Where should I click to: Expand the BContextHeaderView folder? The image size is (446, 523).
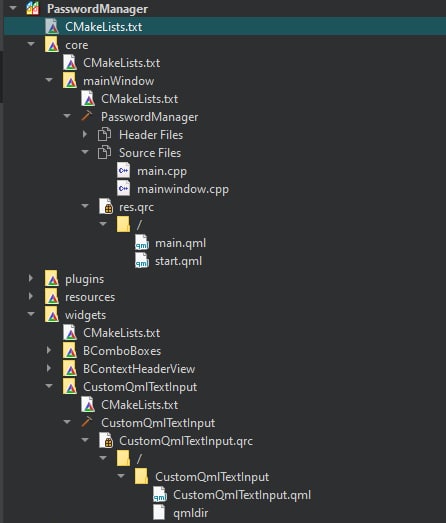click(49, 369)
